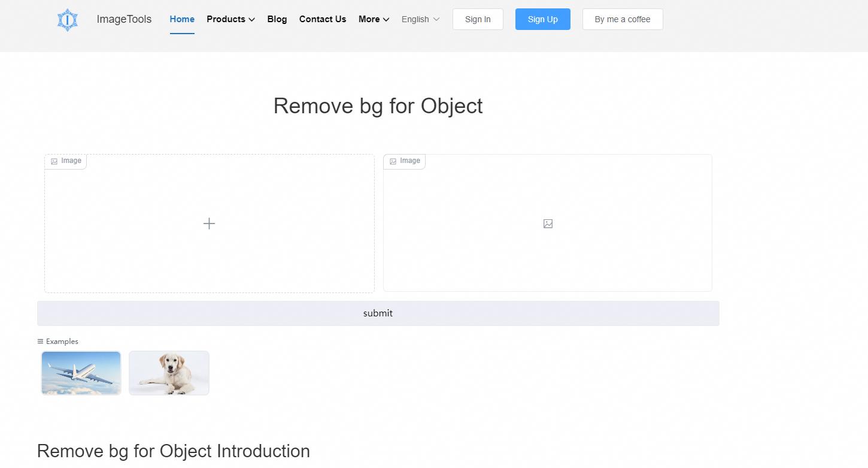
Task: Click the ImageTools snowflake logo
Action: click(68, 20)
